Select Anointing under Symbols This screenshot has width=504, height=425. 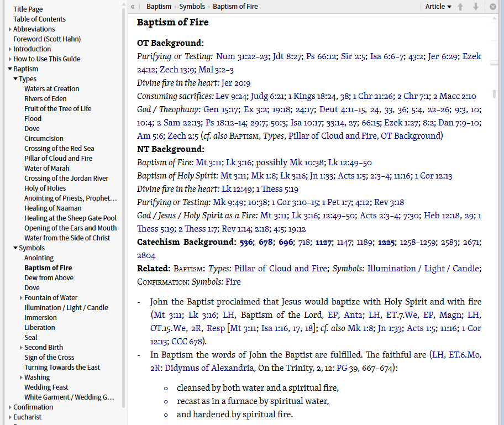coord(39,258)
